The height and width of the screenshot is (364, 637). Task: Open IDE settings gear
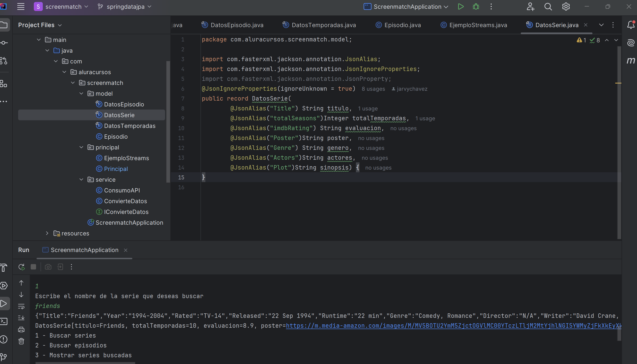tap(566, 6)
